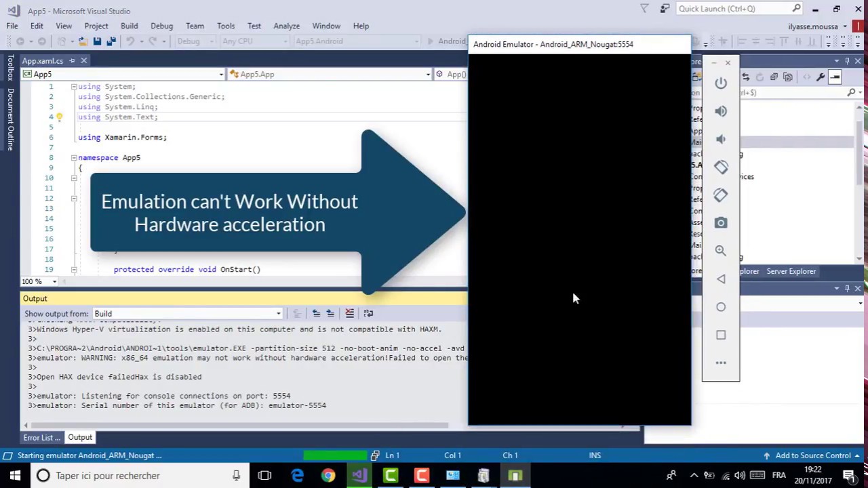Activate the emulator zoom tool
This screenshot has height=488, width=868.
(x=721, y=251)
